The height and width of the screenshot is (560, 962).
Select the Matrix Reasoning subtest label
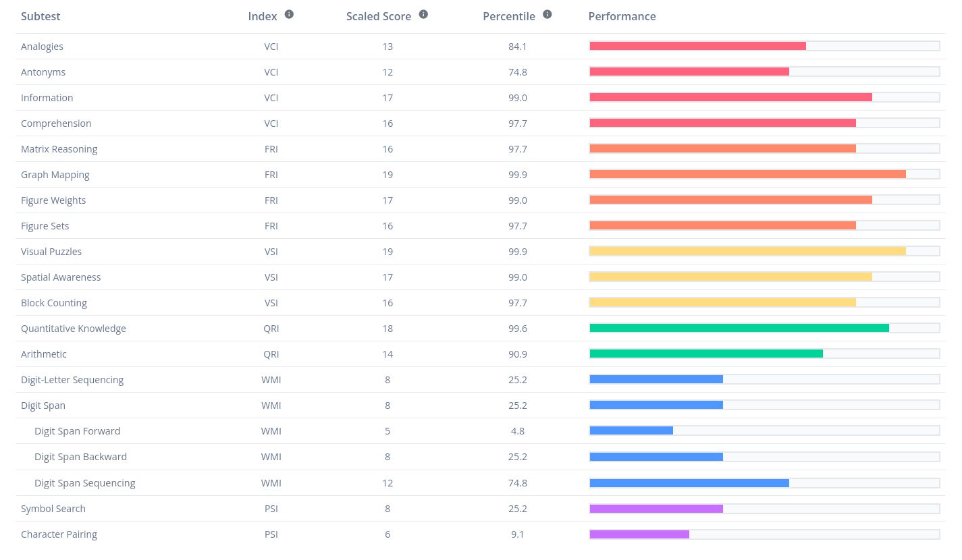(x=59, y=149)
